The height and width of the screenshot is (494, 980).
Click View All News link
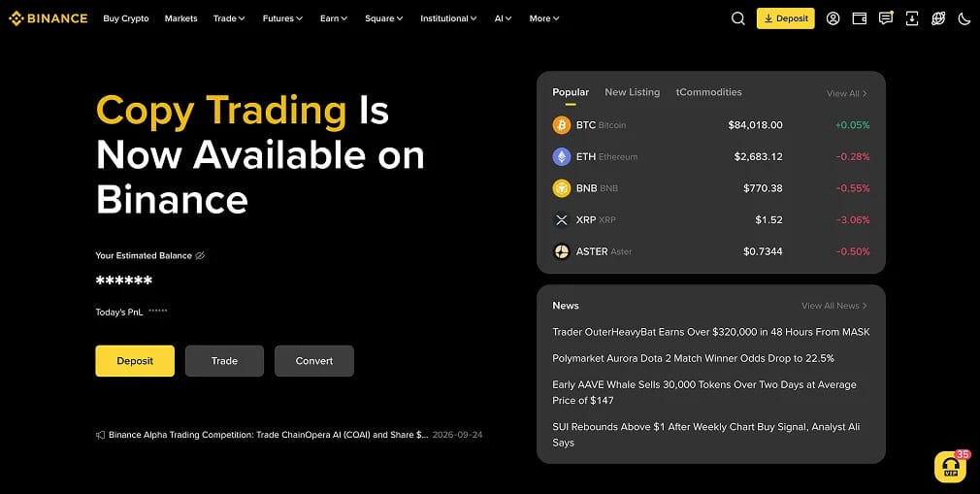pos(834,306)
